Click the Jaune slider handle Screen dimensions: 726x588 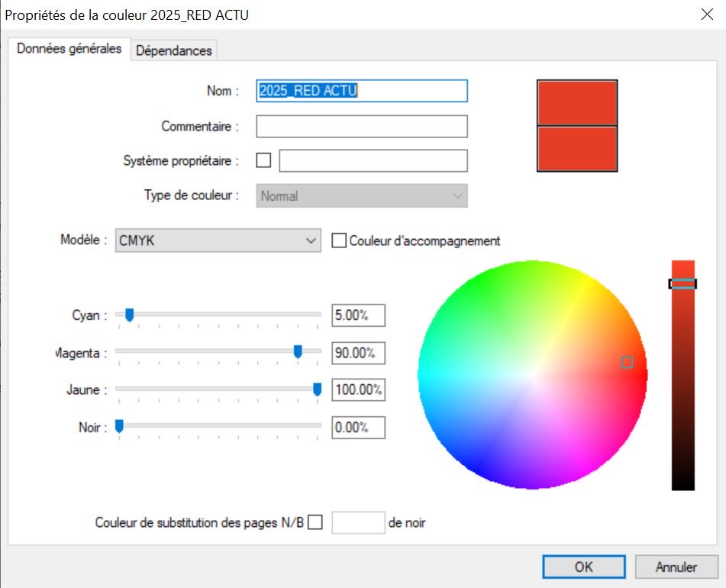(317, 389)
